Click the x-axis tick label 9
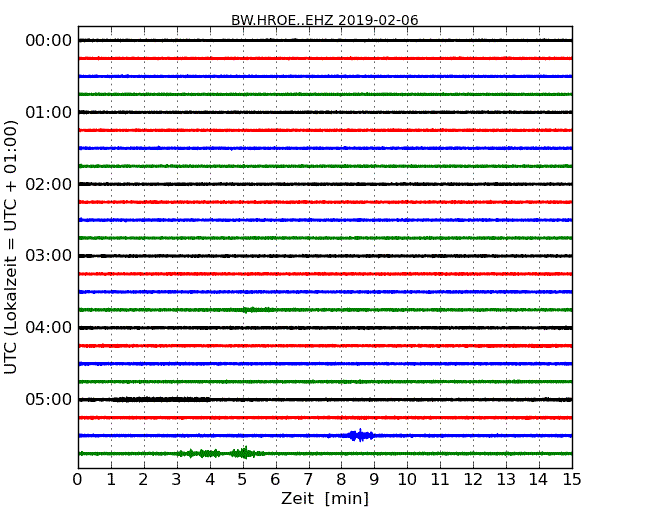The image size is (650, 520). [374, 480]
